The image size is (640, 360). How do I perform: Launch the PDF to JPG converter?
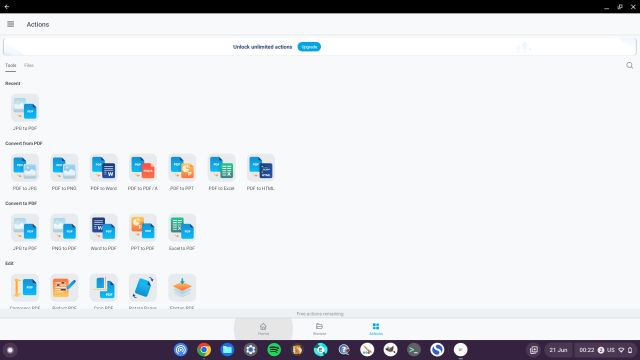[x=25, y=172]
